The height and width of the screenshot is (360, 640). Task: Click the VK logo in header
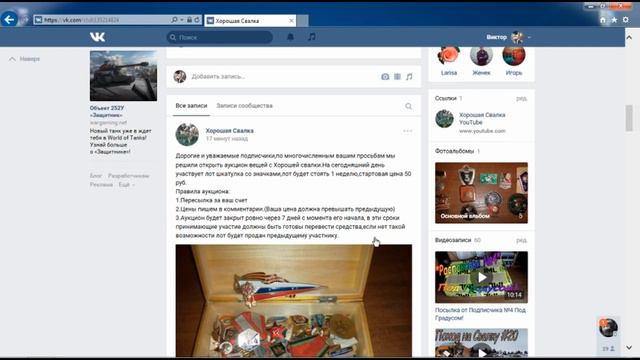[x=97, y=37]
